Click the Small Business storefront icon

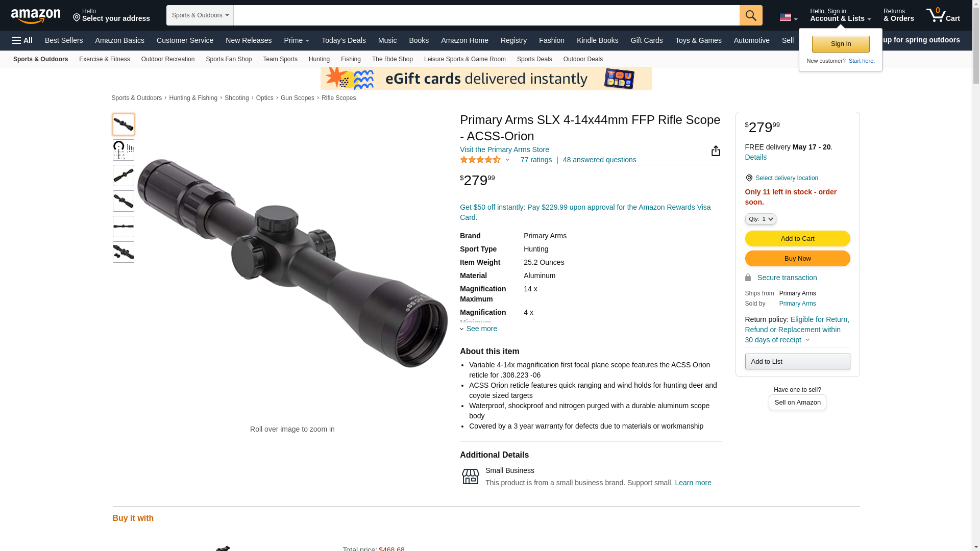471,477
